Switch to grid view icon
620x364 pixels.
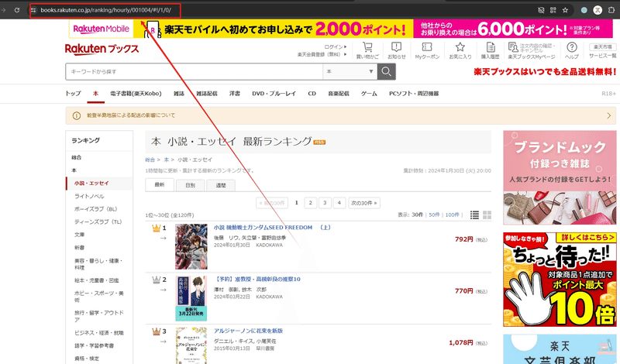[x=487, y=215]
